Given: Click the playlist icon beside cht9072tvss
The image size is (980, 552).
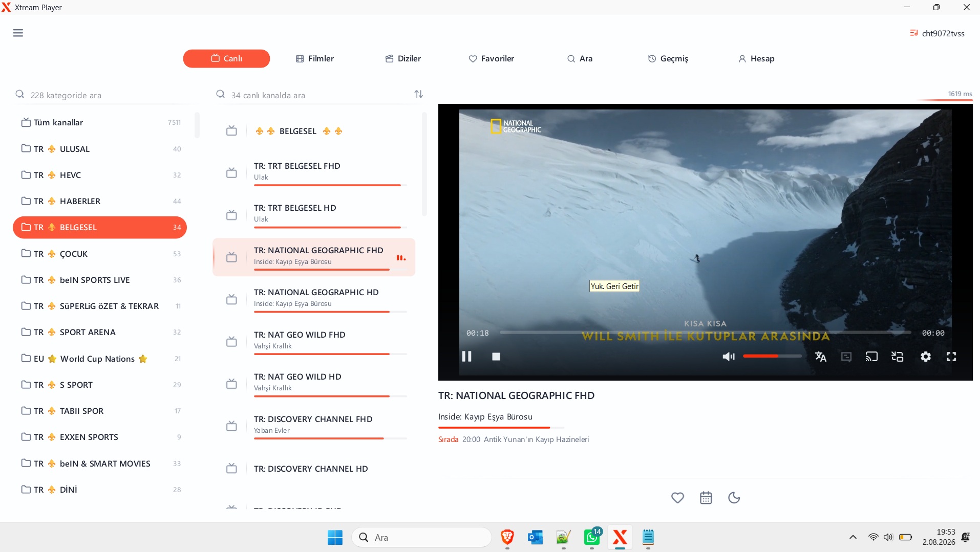Looking at the screenshot, I should tap(913, 33).
